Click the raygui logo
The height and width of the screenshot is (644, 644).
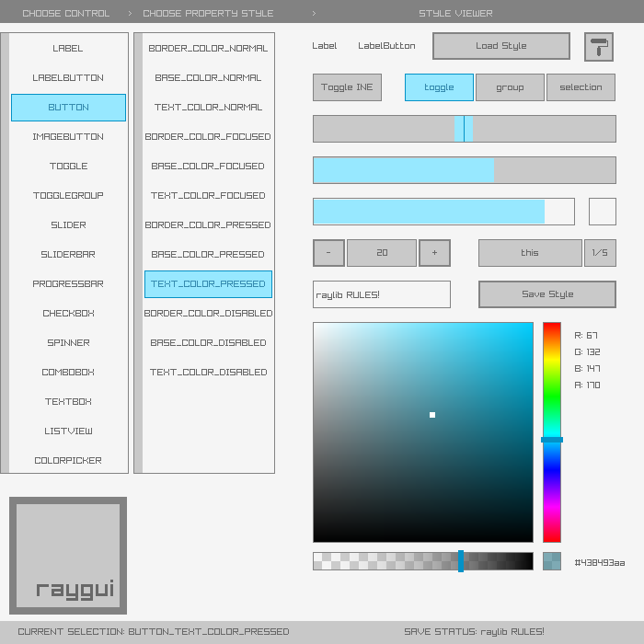[68, 556]
